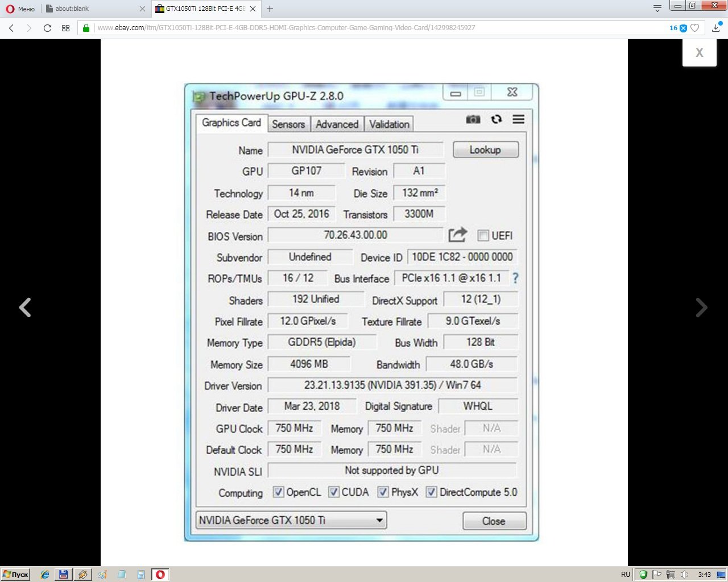Reload the current page
The image size is (728, 582).
tap(47, 28)
